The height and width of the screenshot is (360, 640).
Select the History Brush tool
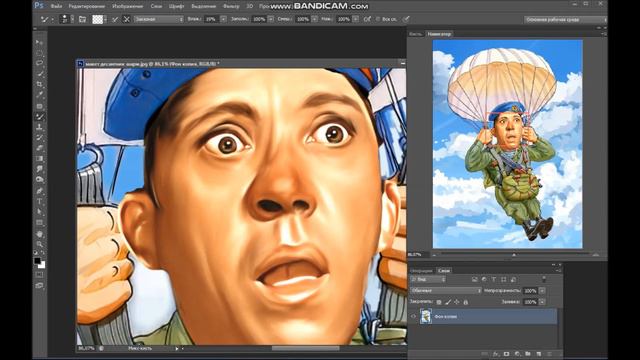tap(39, 138)
